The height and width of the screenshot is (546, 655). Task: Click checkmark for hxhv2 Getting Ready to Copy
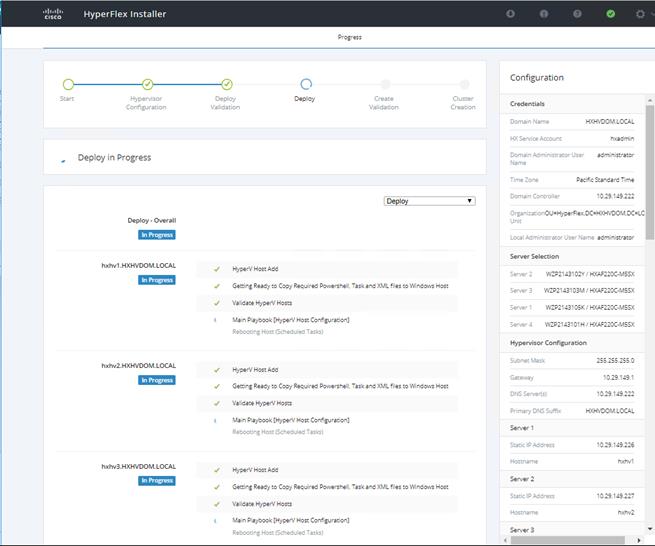(x=216, y=386)
